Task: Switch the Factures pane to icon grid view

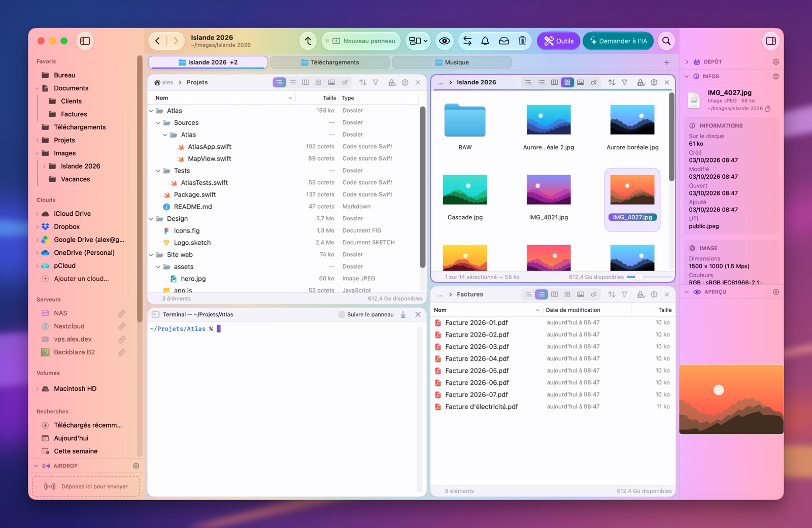Action: pyautogui.click(x=567, y=294)
